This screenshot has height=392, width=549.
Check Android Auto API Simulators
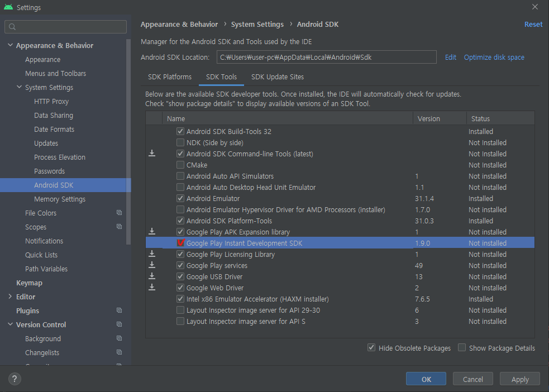click(180, 176)
